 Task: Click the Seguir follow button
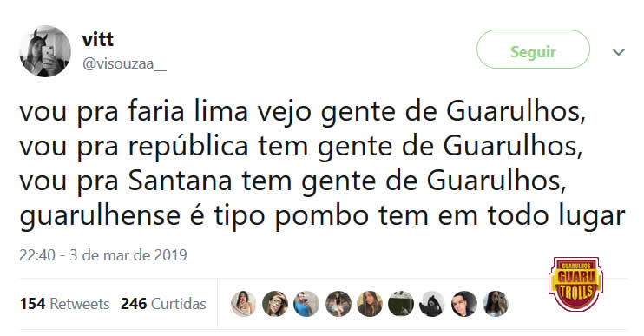(x=533, y=49)
